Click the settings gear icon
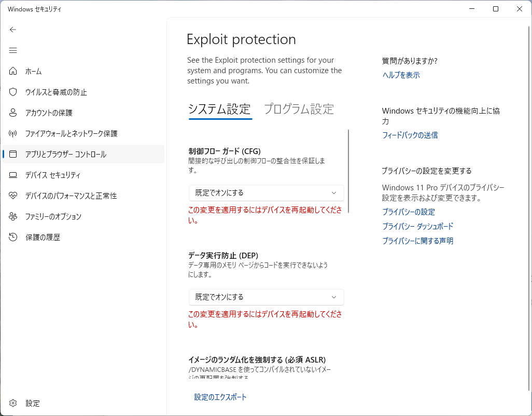The image size is (532, 416). click(13, 403)
